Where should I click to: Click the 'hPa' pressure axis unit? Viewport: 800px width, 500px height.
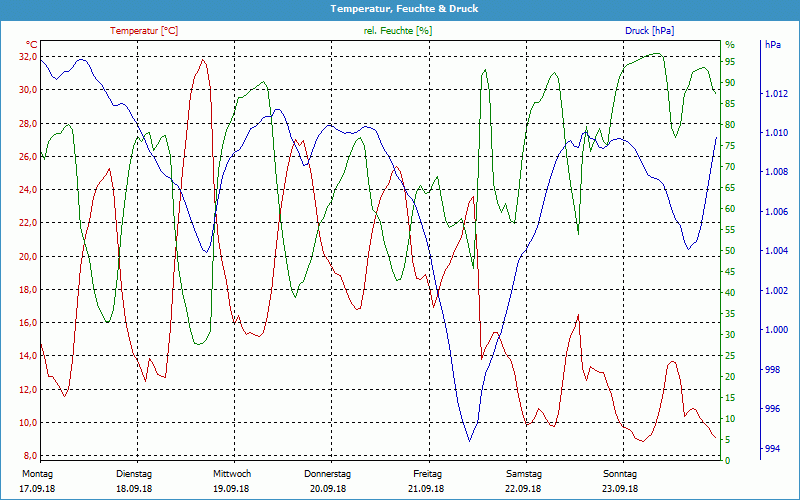773,44
